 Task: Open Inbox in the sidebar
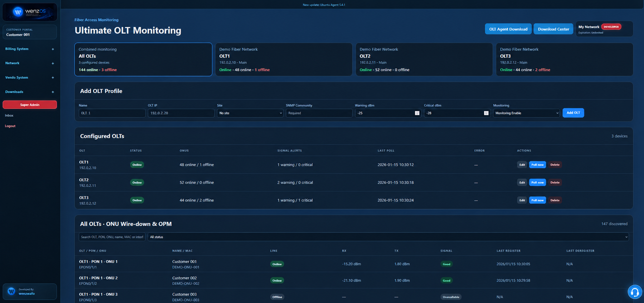pos(9,116)
